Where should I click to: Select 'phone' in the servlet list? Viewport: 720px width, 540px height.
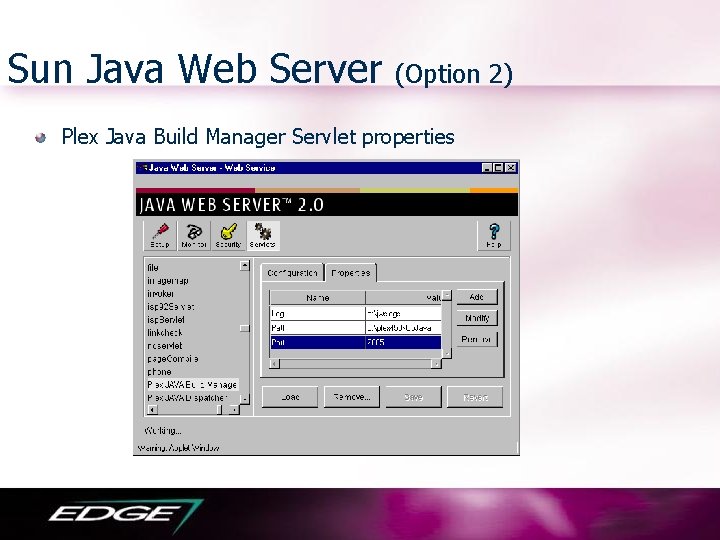click(x=159, y=371)
